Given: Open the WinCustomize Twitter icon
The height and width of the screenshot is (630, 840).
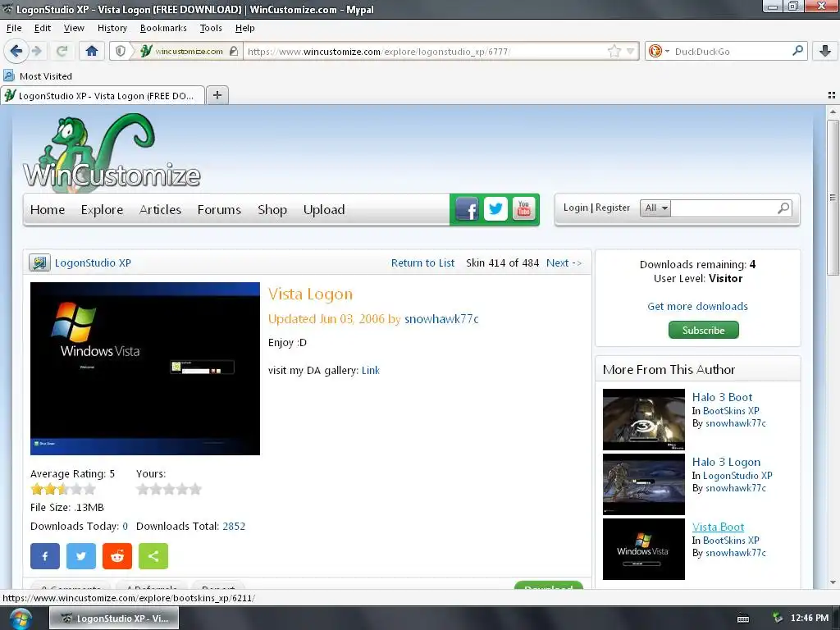Looking at the screenshot, I should point(495,209).
